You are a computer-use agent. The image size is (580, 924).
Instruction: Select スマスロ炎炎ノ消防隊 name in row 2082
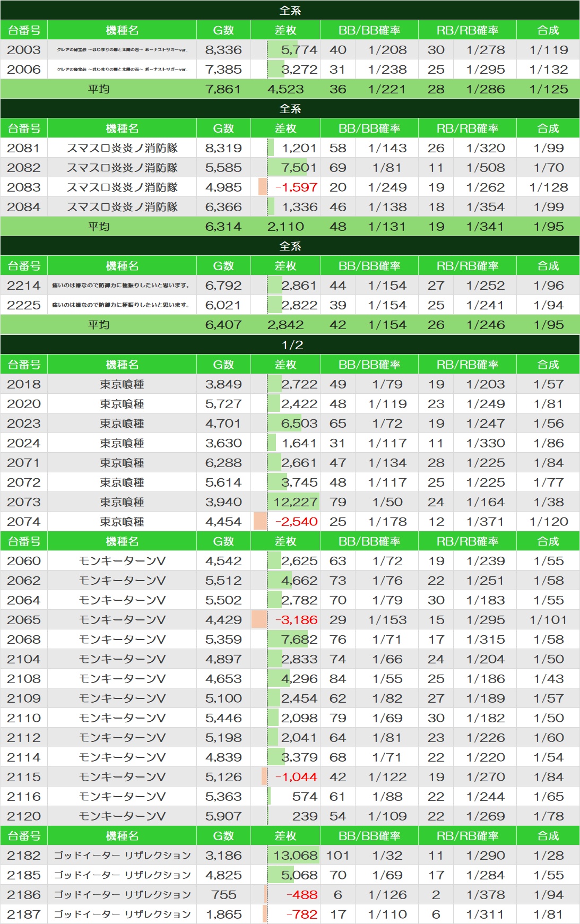tap(122, 168)
